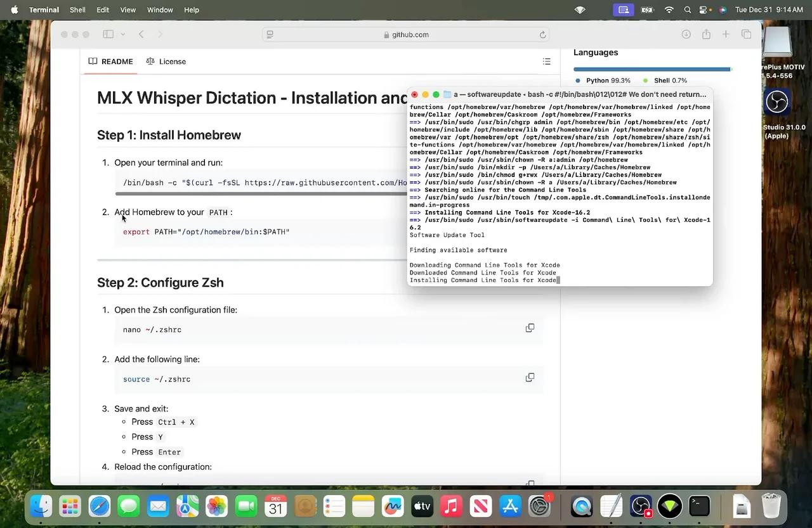Viewport: 812px width, 528px height.
Task: Expand the Safari sidebar dropdown chevron
Action: (122, 34)
